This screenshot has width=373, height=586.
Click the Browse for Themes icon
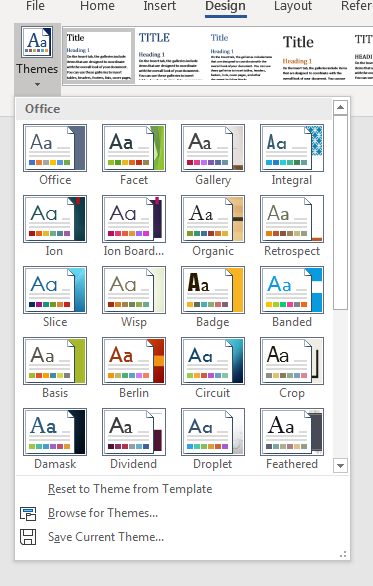click(x=28, y=513)
